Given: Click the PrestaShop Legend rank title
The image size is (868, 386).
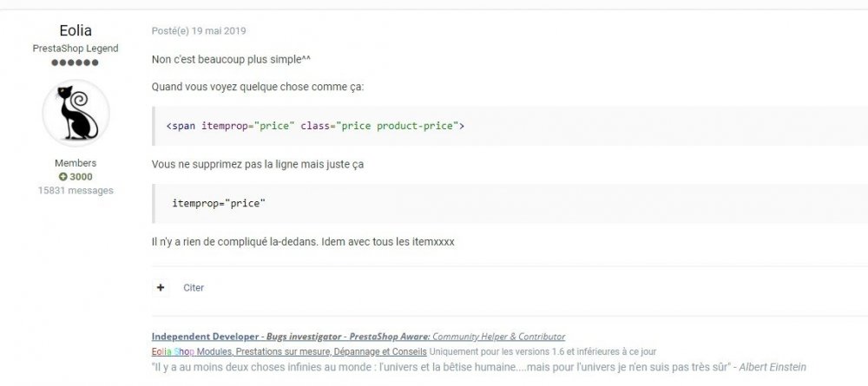Looking at the screenshot, I should point(76,49).
